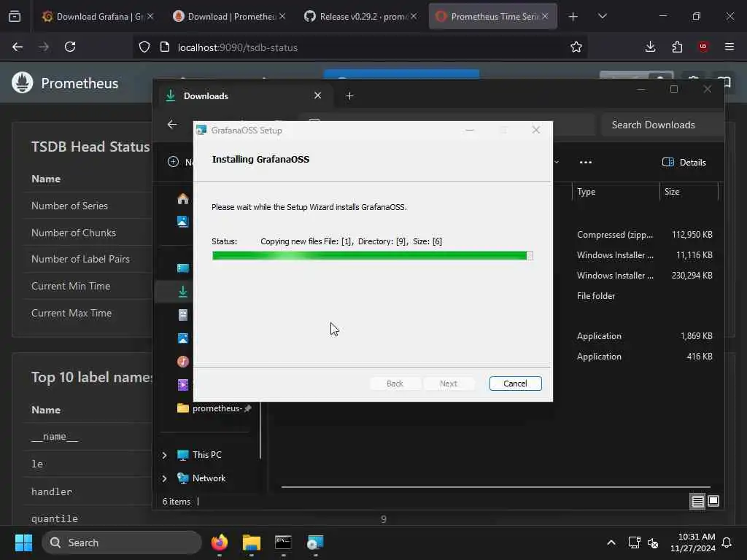Open the installer taskbar icon
The height and width of the screenshot is (560, 747).
pyautogui.click(x=315, y=542)
